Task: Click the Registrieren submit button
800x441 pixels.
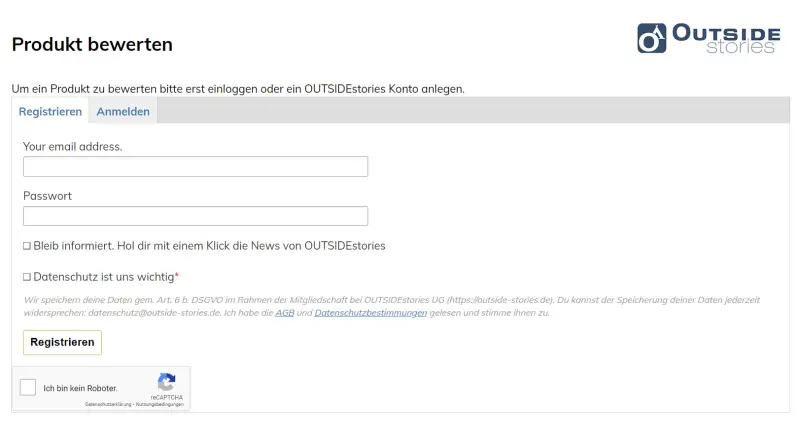Action: pos(62,342)
